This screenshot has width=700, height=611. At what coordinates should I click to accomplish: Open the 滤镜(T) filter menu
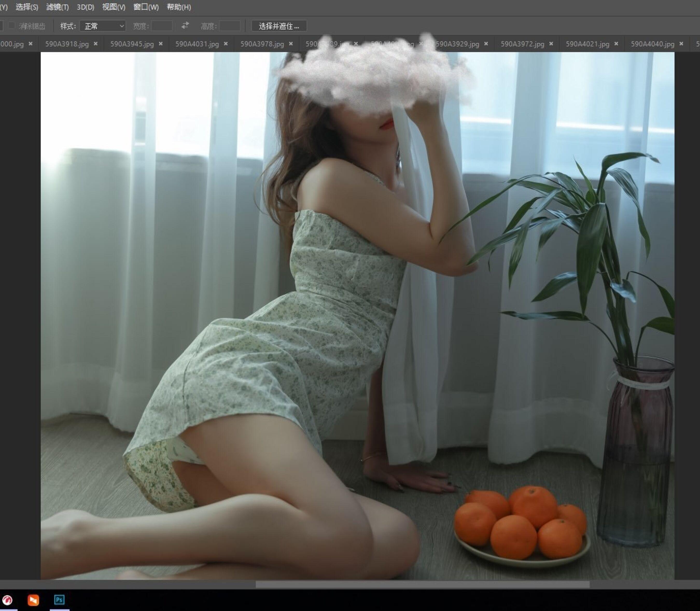tap(57, 7)
